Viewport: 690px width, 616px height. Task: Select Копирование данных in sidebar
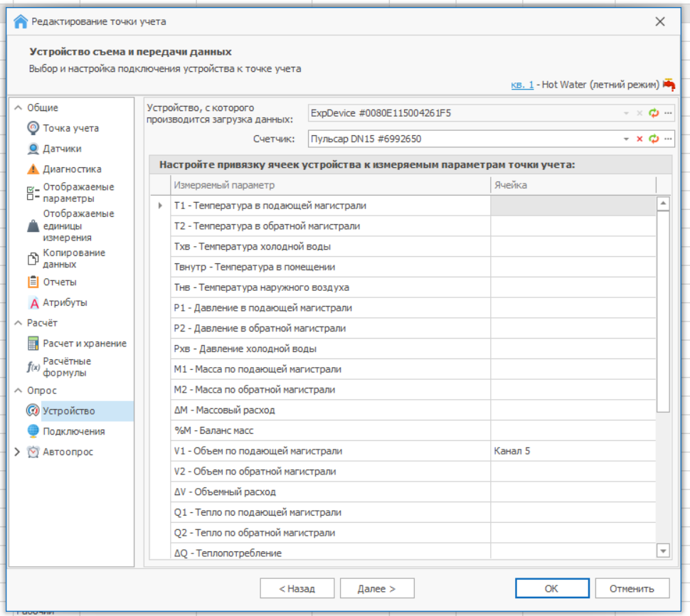tap(73, 258)
